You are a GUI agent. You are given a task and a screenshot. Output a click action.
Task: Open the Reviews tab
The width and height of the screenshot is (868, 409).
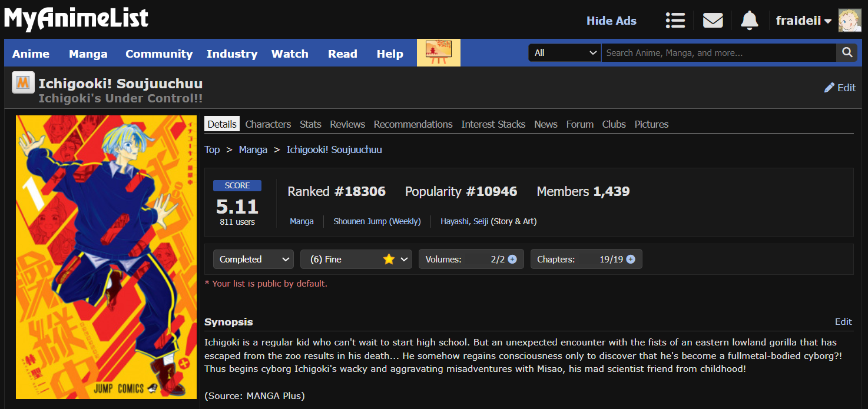click(347, 124)
